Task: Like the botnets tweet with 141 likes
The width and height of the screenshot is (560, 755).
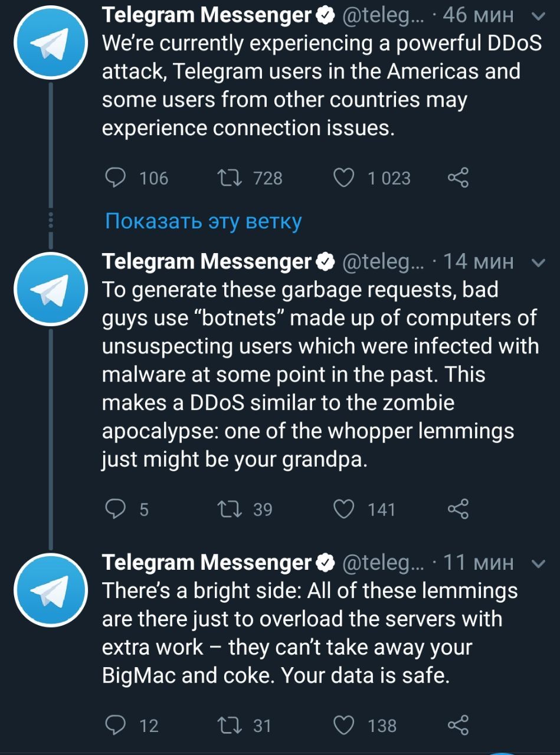Action: click(x=344, y=509)
